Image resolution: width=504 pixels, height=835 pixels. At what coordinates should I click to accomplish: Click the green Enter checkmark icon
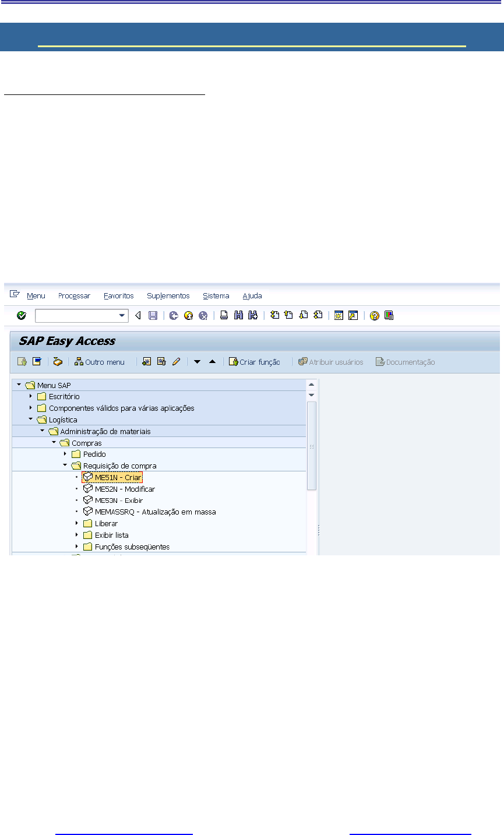pos(22,315)
